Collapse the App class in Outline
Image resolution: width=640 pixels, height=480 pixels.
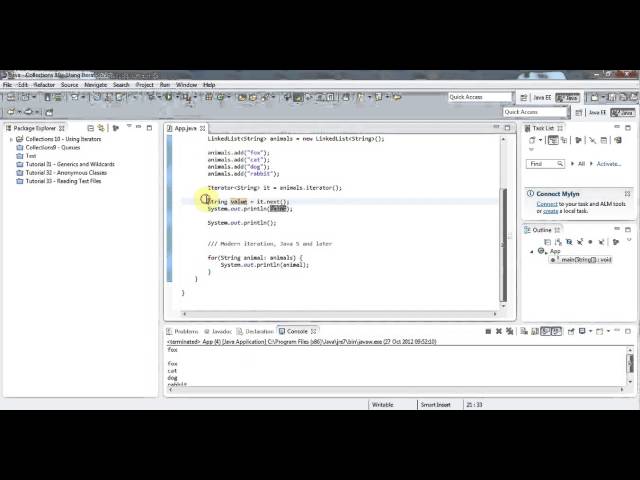531,252
